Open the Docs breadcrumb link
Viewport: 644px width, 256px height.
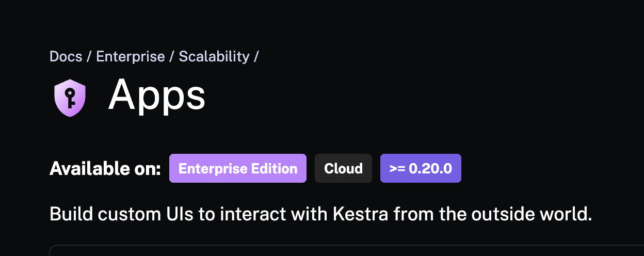(x=66, y=56)
